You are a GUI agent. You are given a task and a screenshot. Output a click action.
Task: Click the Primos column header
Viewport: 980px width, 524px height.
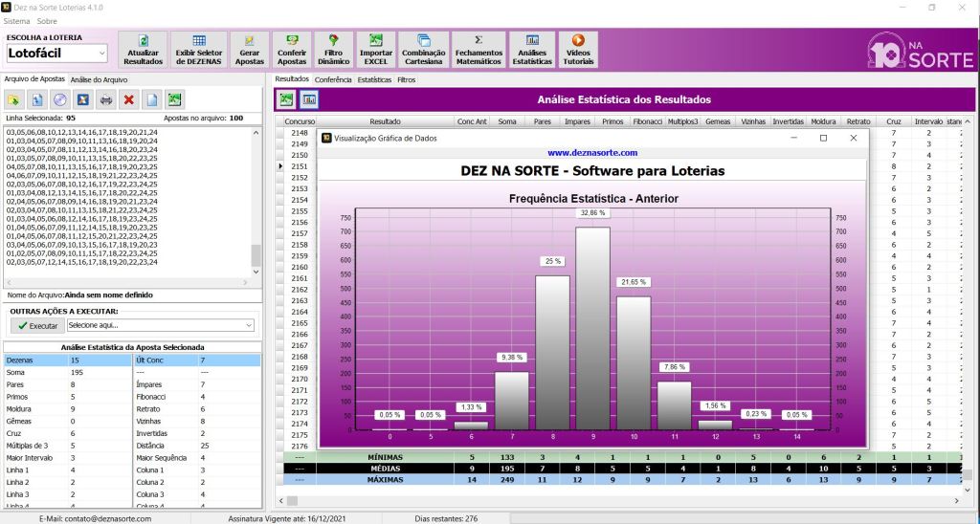pyautogui.click(x=612, y=121)
